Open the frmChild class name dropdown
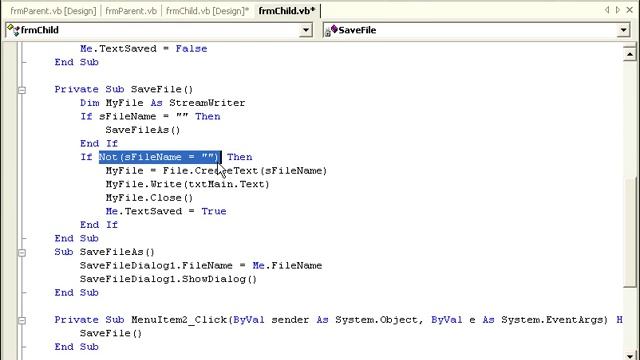The height and width of the screenshot is (360, 640). [306, 30]
